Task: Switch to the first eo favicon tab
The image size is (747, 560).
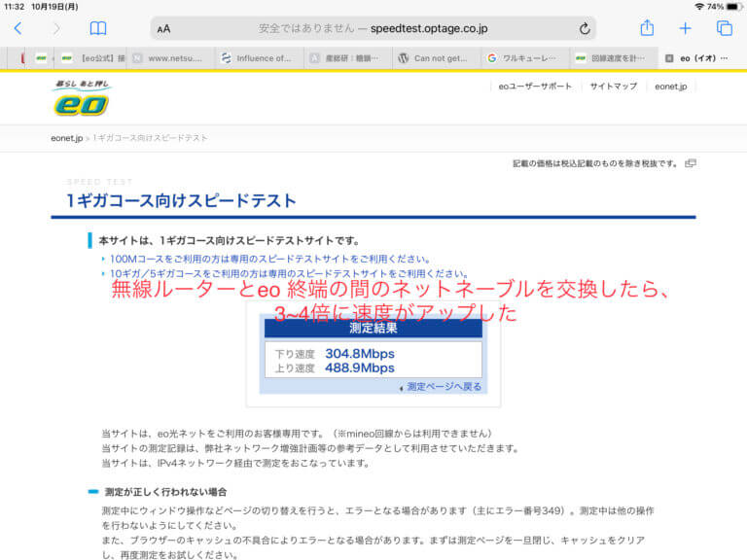Action: pyautogui.click(x=42, y=58)
